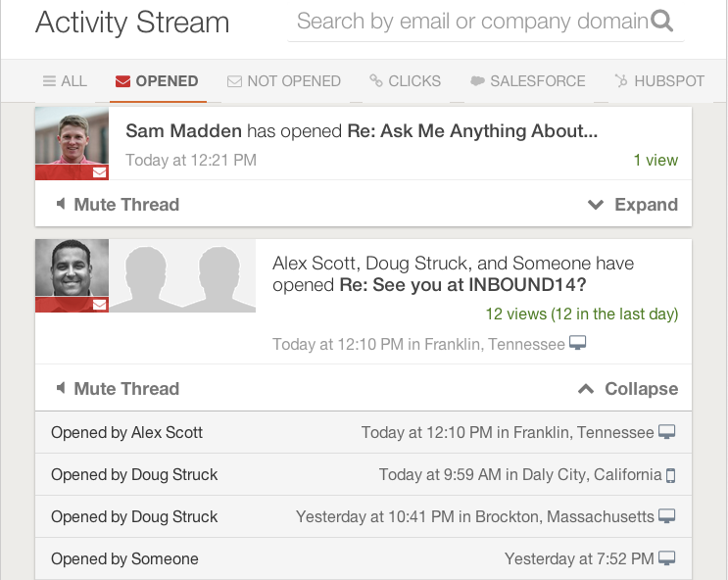Viewport: 728px width, 580px height.
Task: Mute the Sam Madden email thread
Action: click(117, 205)
